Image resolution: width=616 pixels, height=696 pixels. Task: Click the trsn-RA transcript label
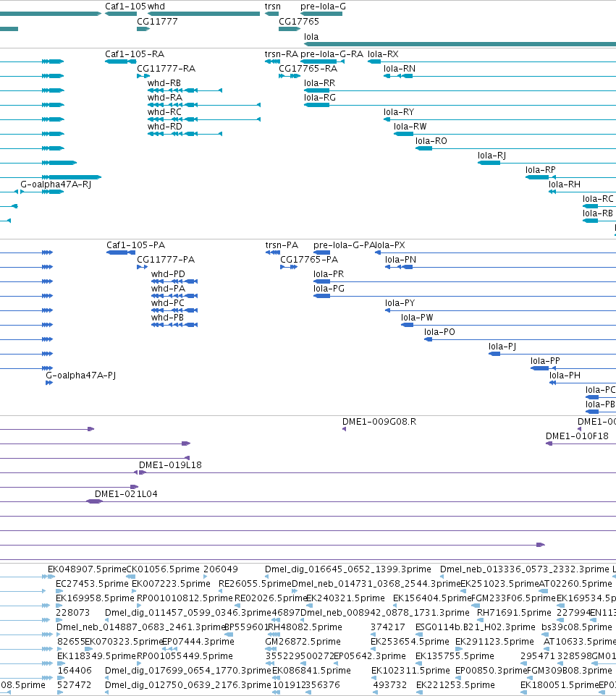point(282,54)
